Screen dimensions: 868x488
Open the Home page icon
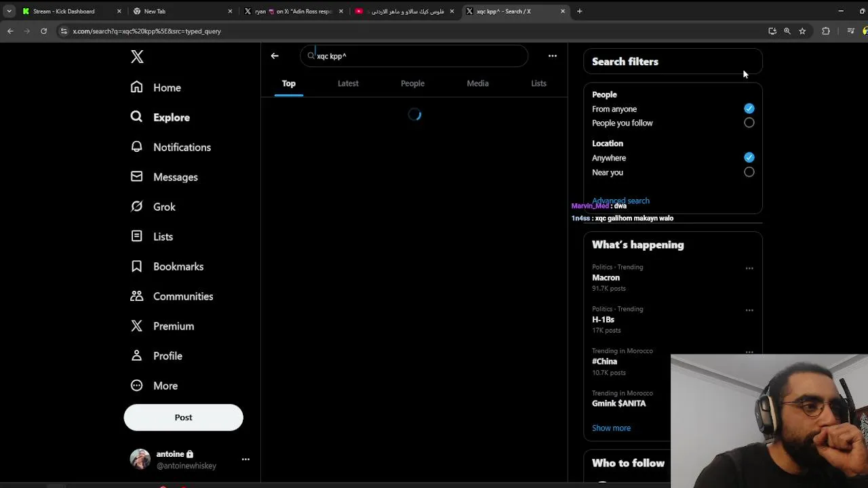coord(137,87)
